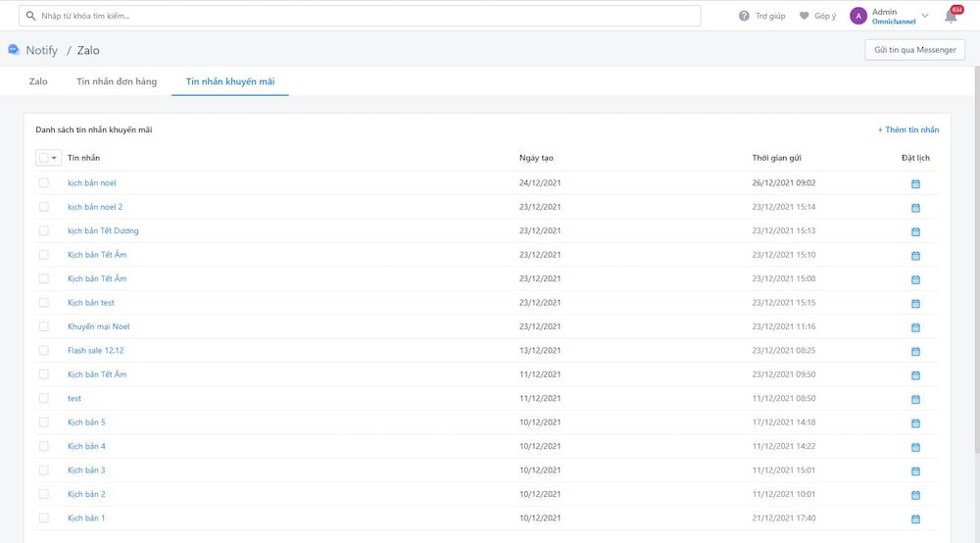Open the kịch bản Tết Dương message

(x=103, y=231)
